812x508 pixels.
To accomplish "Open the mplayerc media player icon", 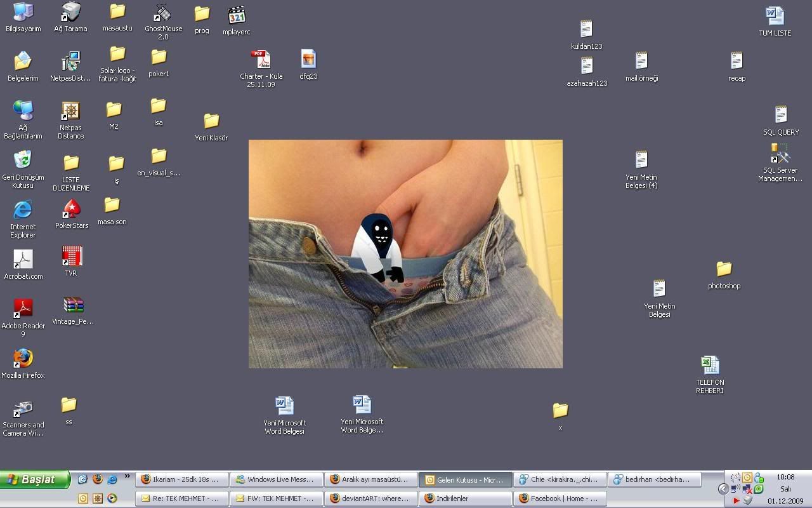I will [237, 16].
